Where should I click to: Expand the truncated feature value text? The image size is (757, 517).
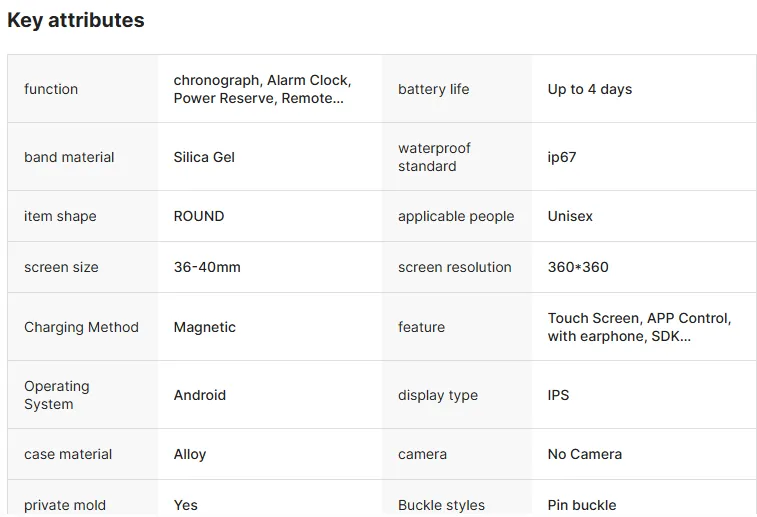click(x=639, y=327)
